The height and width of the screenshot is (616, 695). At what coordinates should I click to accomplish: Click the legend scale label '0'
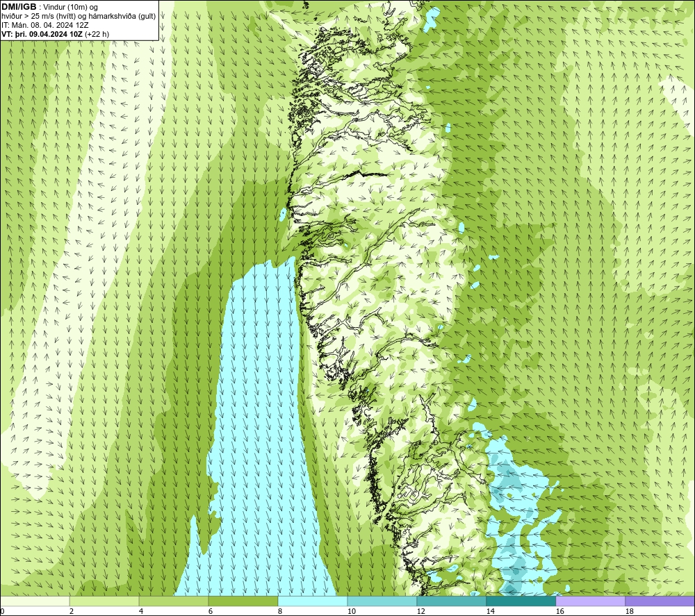point(2,612)
